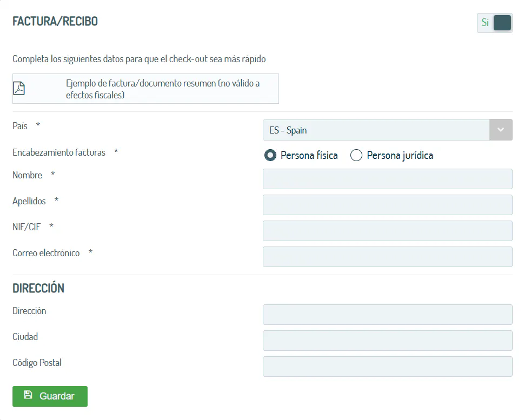
Task: Click into the Correo electrónico field
Action: pyautogui.click(x=388, y=257)
